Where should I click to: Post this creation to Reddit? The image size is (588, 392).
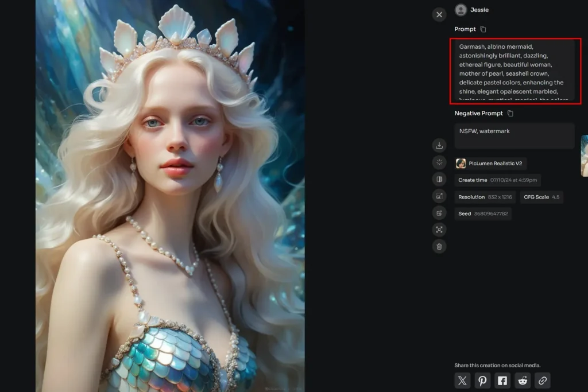click(523, 380)
